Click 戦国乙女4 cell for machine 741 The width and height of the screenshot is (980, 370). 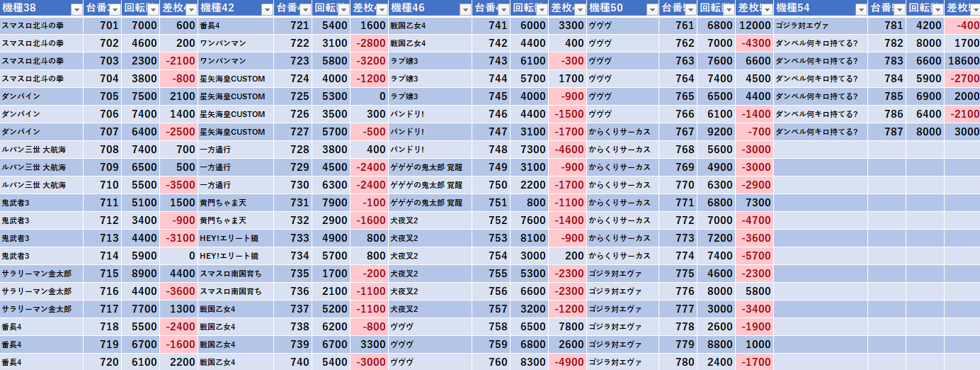tap(430, 26)
